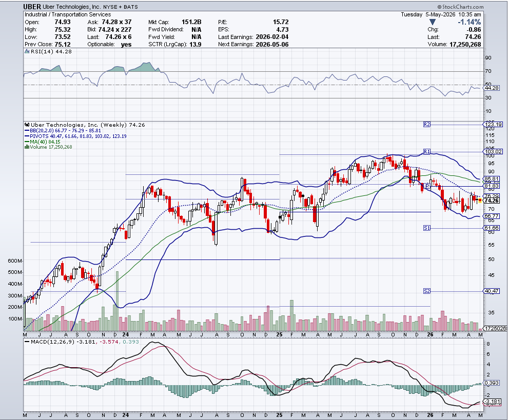Click the -3.181 MACD axis tag

point(493,401)
